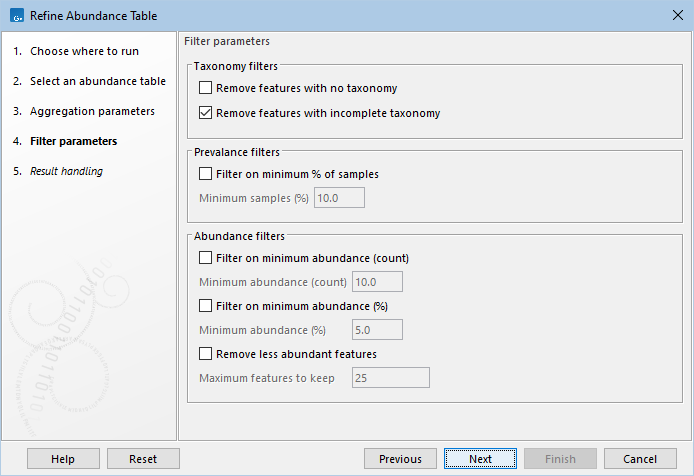The height and width of the screenshot is (476, 694).
Task: Uncheck Remove features with incomplete taxonomy
Action: 206,113
